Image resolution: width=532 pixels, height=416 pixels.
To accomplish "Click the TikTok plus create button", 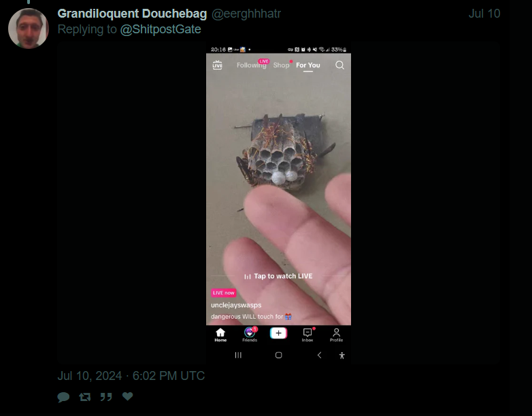I will click(x=278, y=333).
